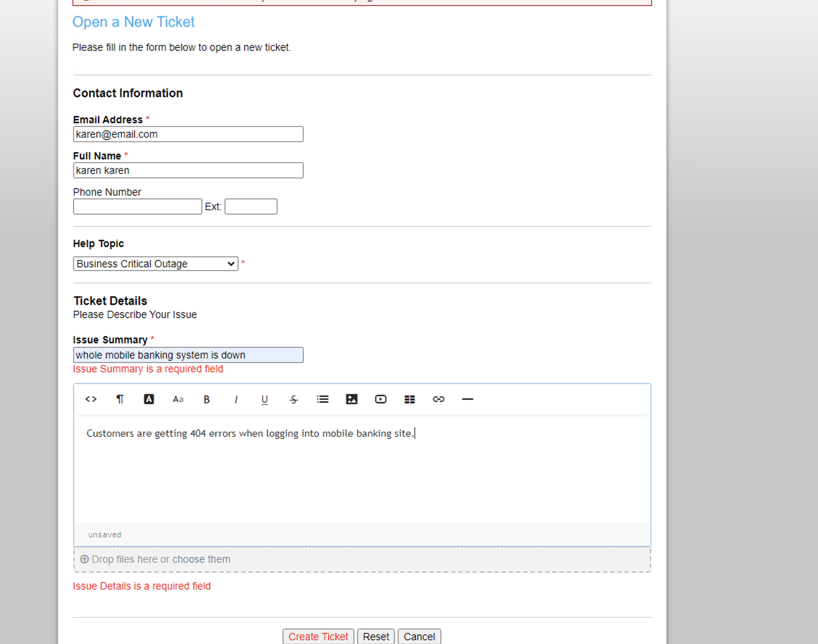Insert a horizontal rule line
Viewport: 818px width, 644px height.
coord(467,399)
